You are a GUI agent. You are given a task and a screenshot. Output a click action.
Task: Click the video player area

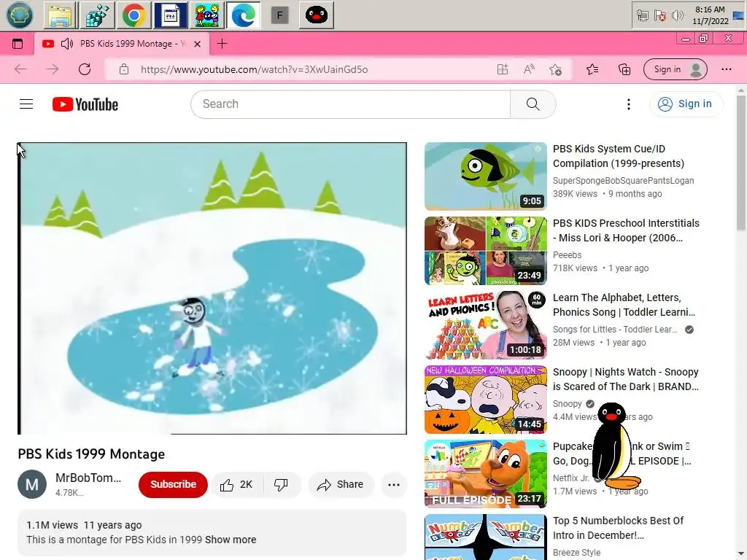coord(212,288)
